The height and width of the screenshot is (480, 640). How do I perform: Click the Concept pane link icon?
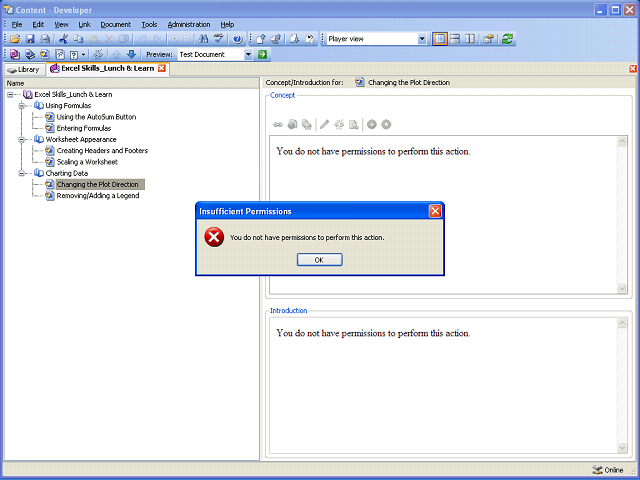tap(278, 124)
